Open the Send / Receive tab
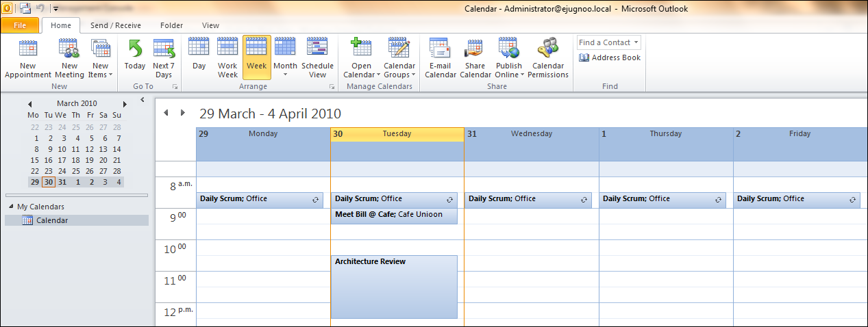Screen dimensions: 868x327 tap(116, 25)
